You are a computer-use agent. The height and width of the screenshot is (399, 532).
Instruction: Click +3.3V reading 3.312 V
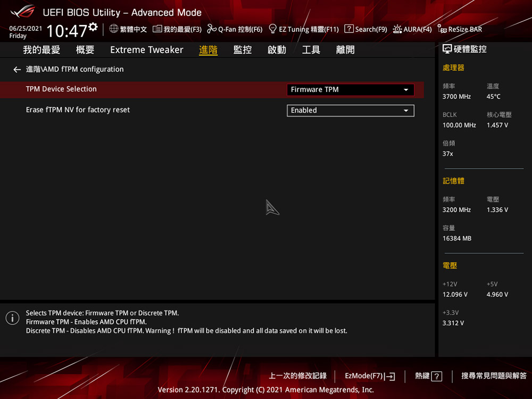[453, 323]
